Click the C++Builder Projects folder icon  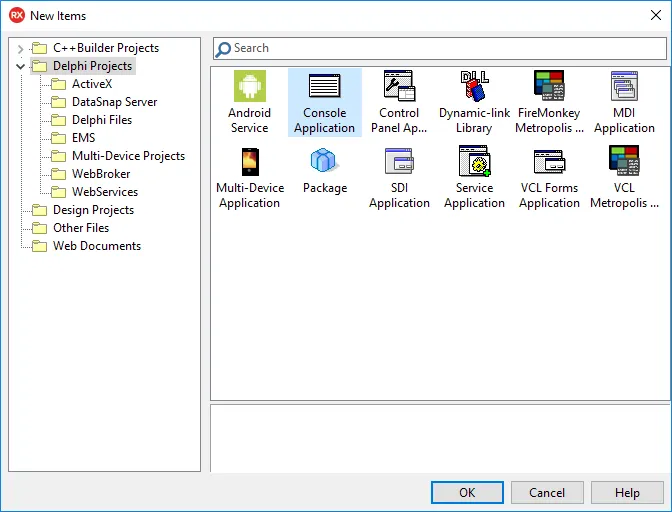coord(39,48)
